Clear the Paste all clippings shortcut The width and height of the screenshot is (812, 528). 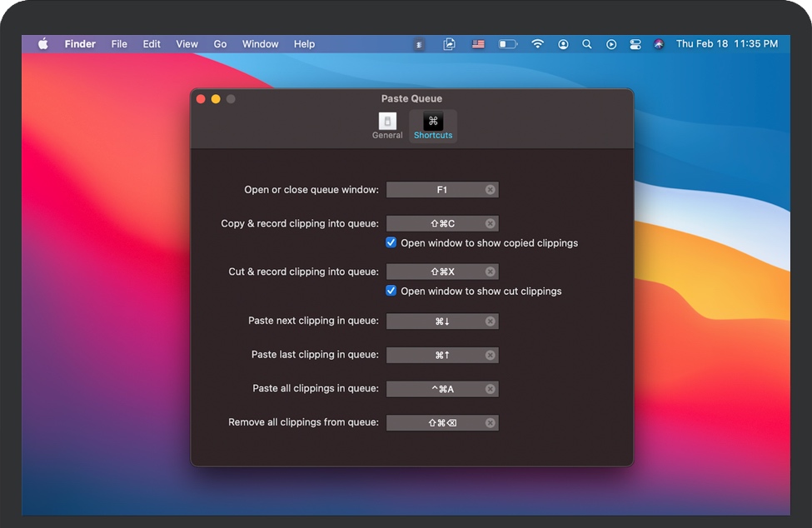(491, 389)
